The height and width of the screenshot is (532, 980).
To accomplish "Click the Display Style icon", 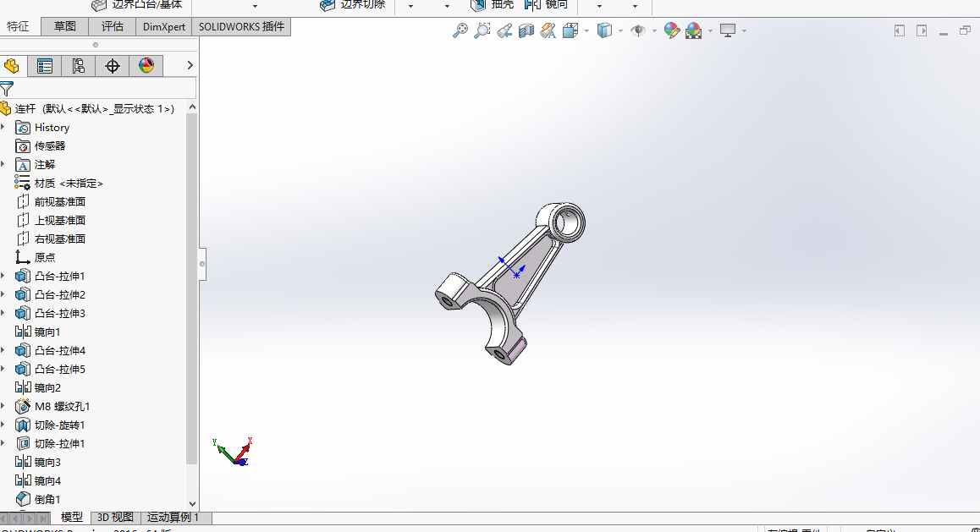I will [x=604, y=30].
